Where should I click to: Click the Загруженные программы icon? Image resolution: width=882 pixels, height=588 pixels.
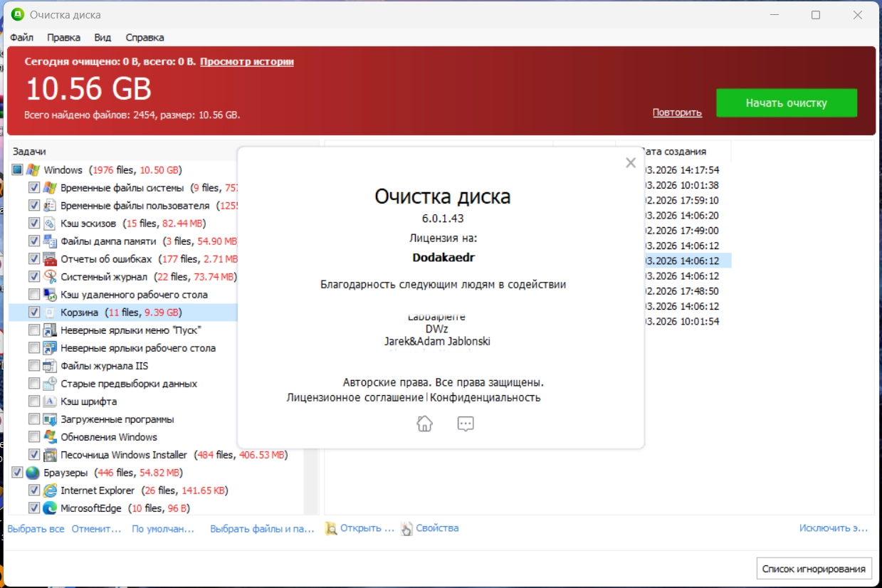(x=50, y=419)
